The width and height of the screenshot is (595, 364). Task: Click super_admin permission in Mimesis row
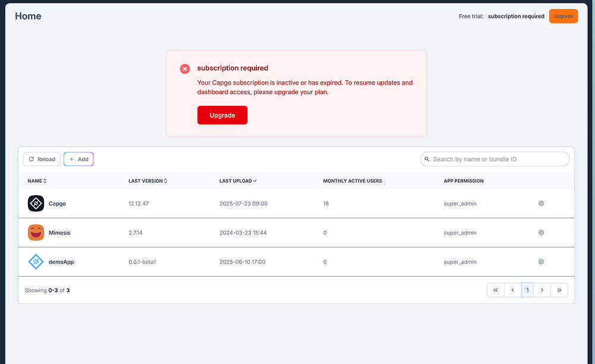461,233
